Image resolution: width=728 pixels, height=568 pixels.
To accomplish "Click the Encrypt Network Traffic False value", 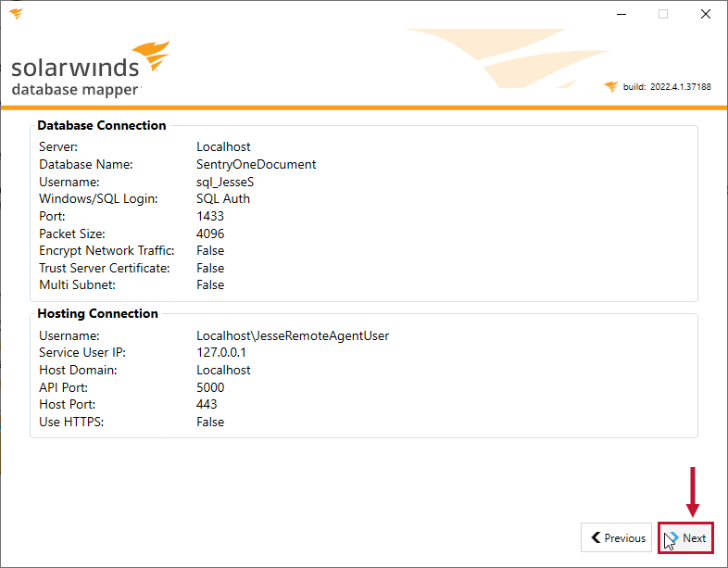I will (210, 251).
